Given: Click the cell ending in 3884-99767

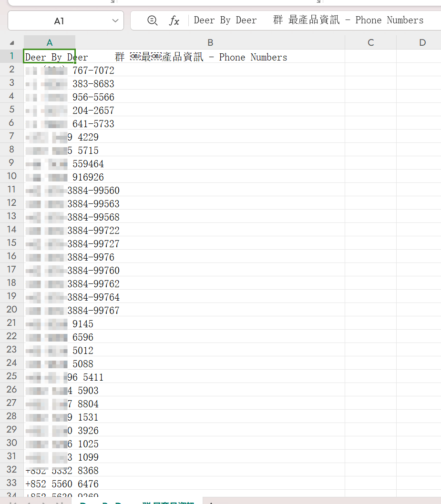Looking at the screenshot, I should [x=50, y=310].
